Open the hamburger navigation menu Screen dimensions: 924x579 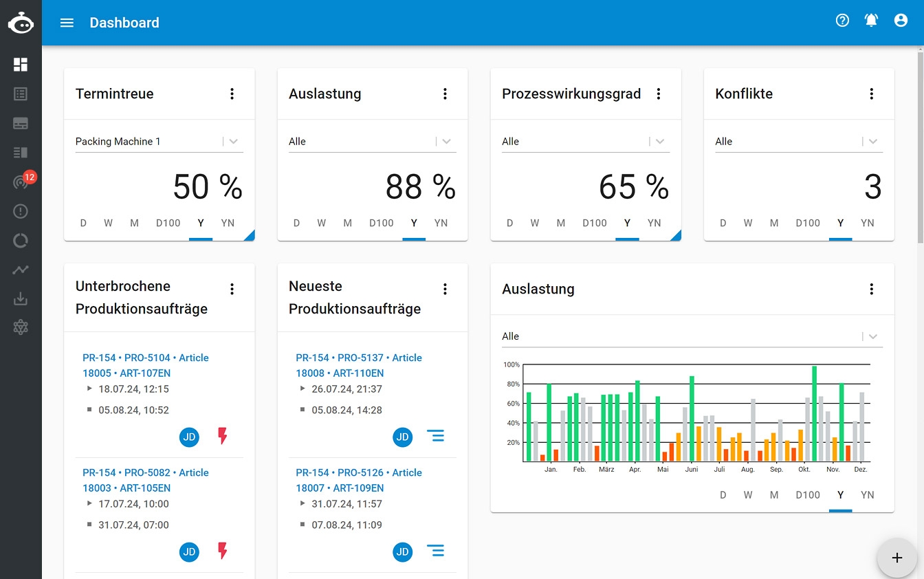[x=67, y=23]
